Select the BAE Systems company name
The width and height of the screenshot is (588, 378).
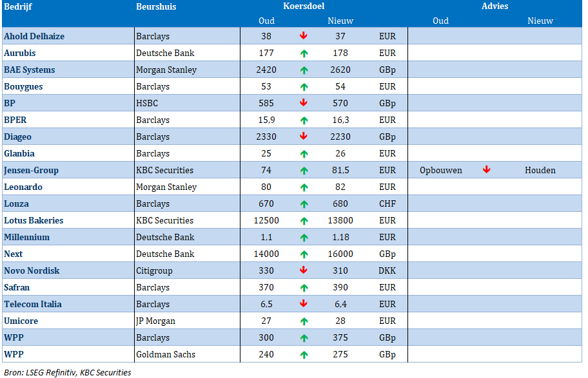pos(30,70)
